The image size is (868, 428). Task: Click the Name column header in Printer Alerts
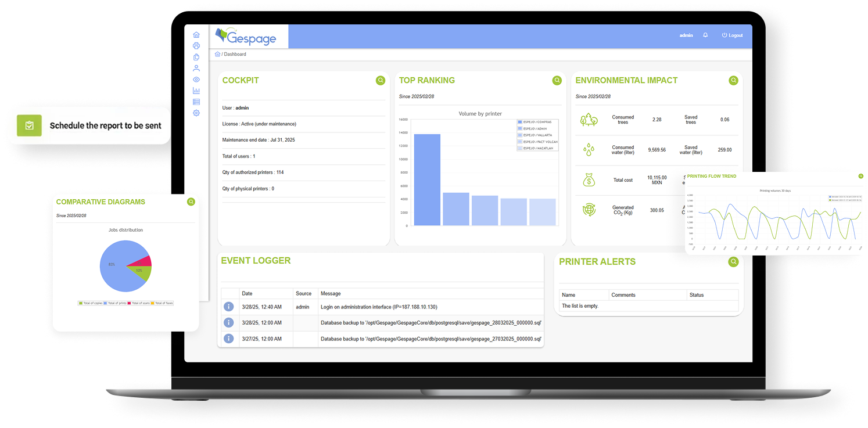568,295
